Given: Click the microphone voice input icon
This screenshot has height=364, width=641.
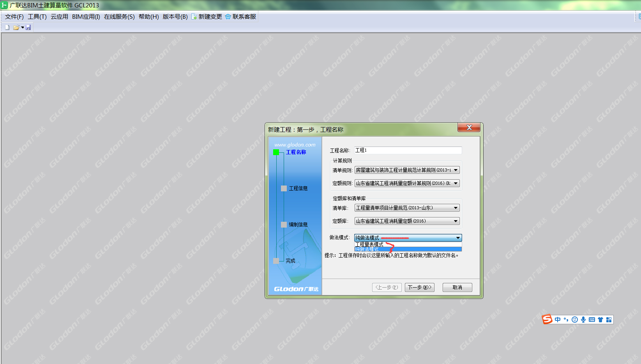Looking at the screenshot, I should click(x=583, y=320).
